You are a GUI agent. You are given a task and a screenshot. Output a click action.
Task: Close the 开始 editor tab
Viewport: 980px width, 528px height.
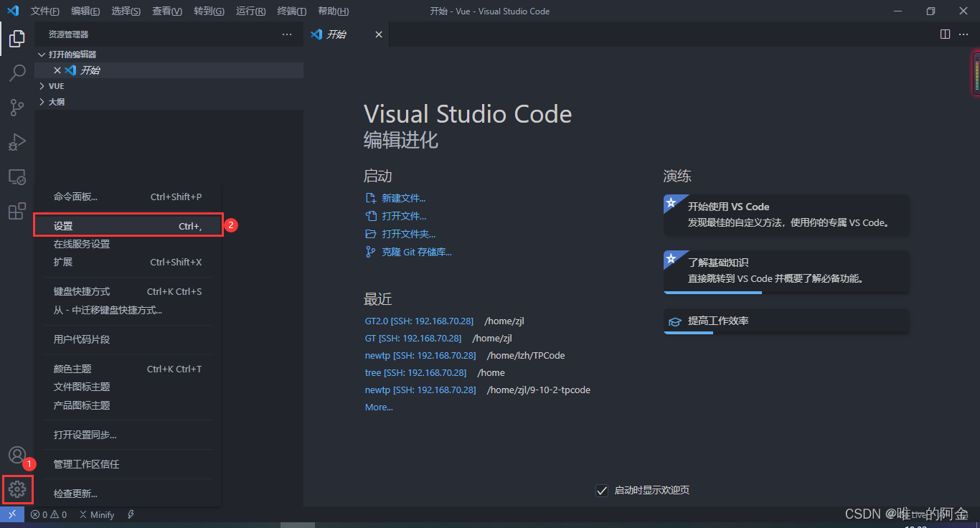coord(379,34)
